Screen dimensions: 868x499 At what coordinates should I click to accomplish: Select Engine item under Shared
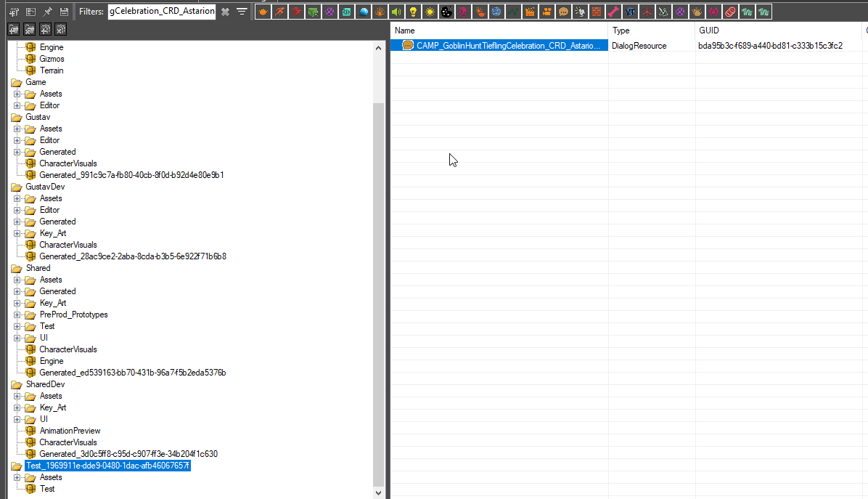(x=52, y=361)
